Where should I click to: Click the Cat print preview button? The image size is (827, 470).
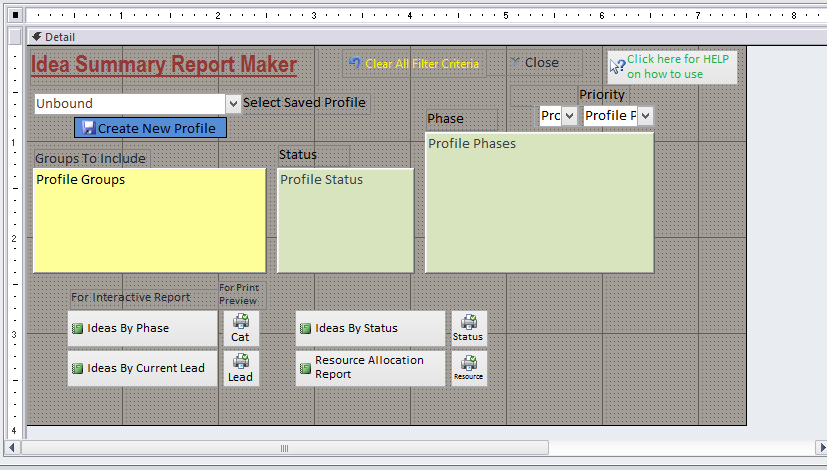click(241, 328)
